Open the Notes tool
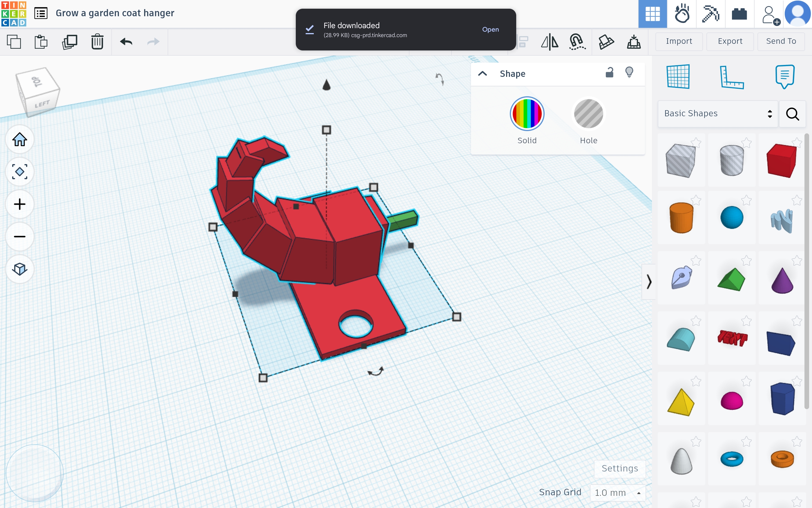The image size is (812, 508). [x=785, y=77]
